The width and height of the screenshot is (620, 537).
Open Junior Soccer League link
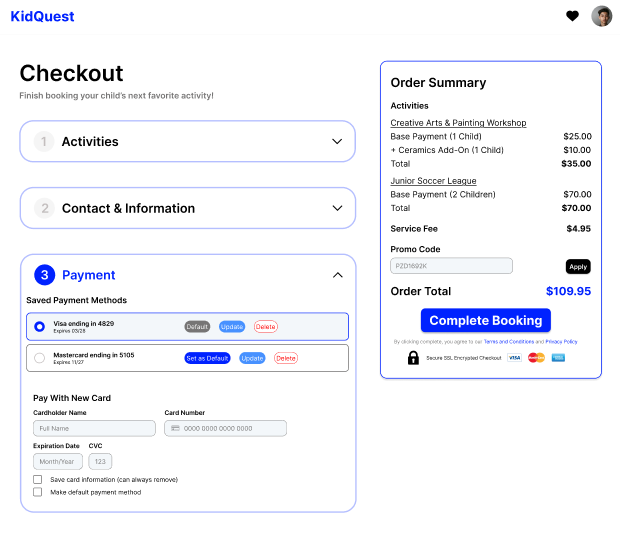click(x=433, y=181)
